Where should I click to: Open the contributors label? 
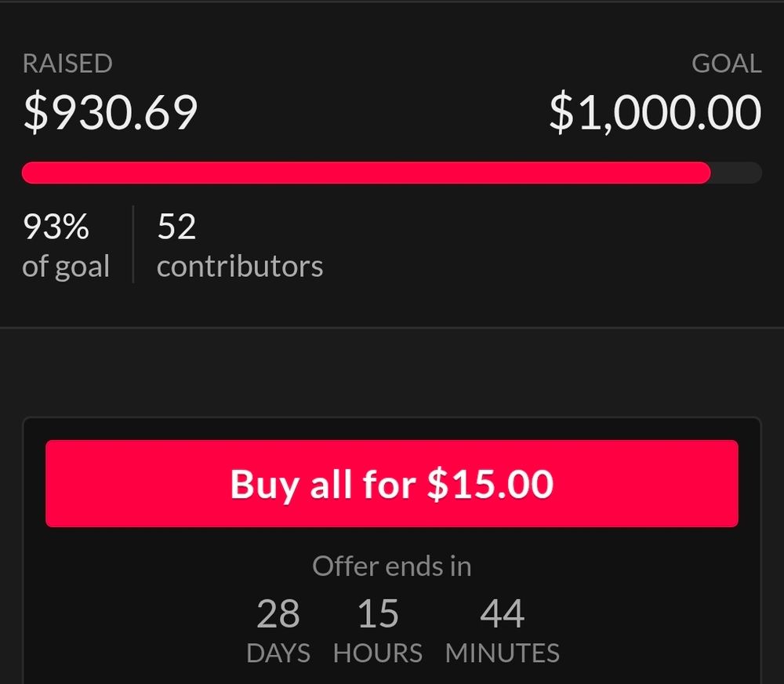240,267
